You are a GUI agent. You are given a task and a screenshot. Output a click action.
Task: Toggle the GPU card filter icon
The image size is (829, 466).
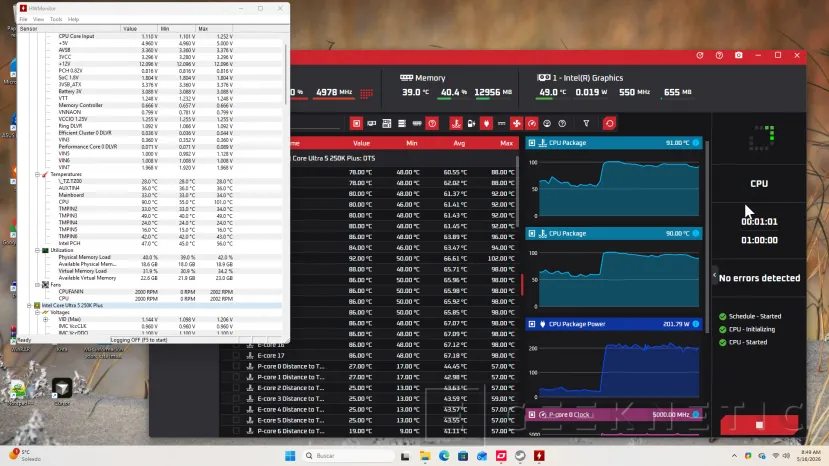coord(372,123)
